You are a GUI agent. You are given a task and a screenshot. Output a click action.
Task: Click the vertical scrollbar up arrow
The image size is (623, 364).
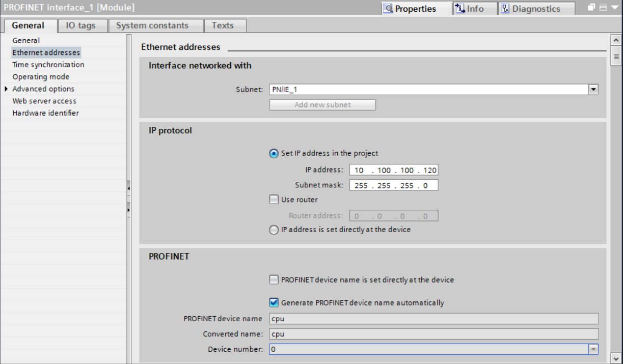coord(616,40)
